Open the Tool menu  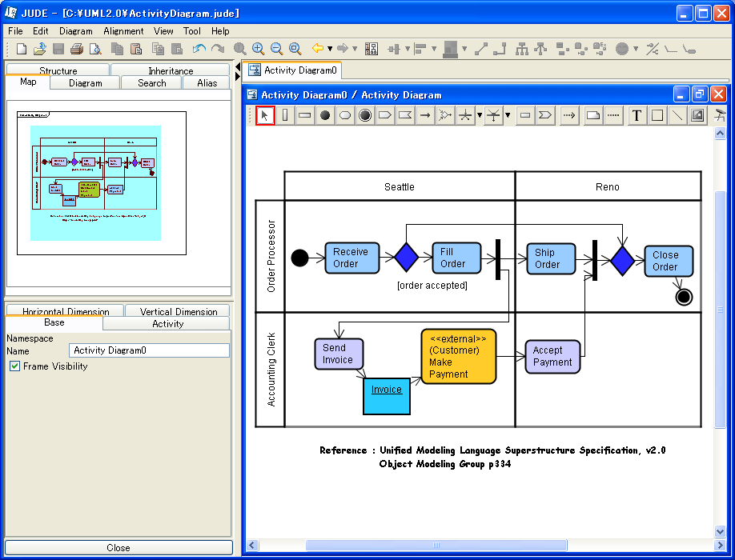coord(191,31)
